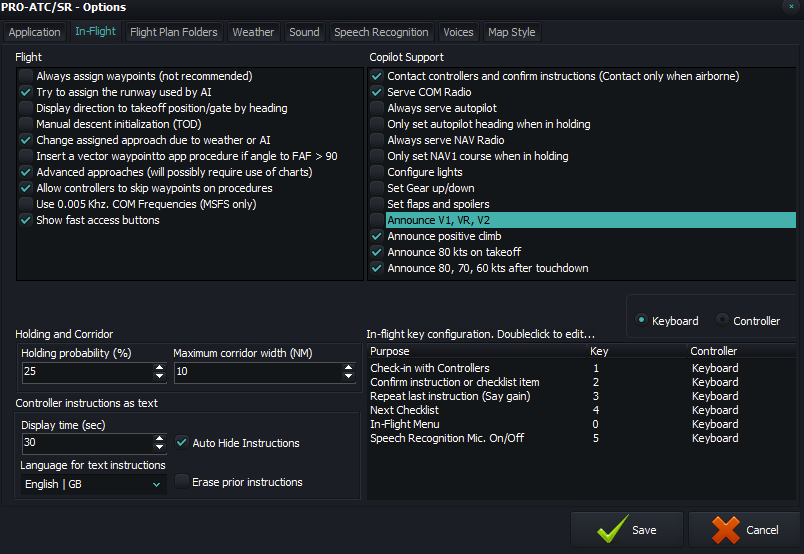This screenshot has height=554, width=804.
Task: Enable Use 0.005 Khz COM Frequencies
Action: pos(26,204)
